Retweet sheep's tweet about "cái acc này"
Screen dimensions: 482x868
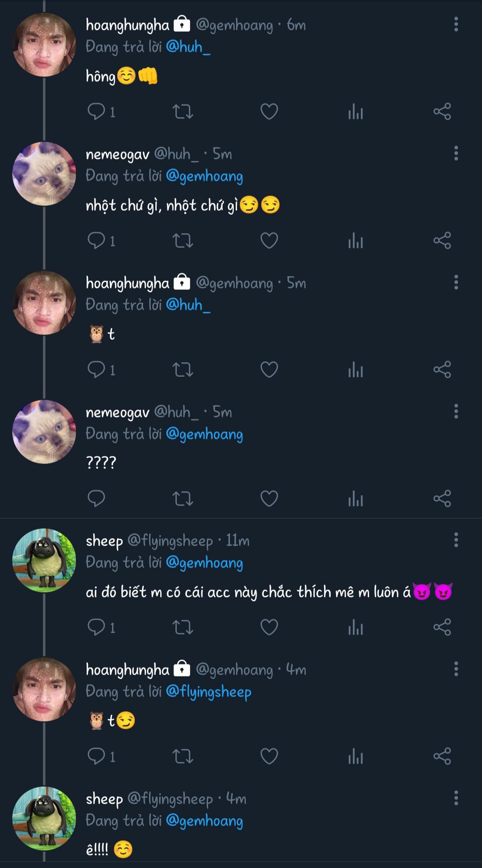tap(183, 627)
